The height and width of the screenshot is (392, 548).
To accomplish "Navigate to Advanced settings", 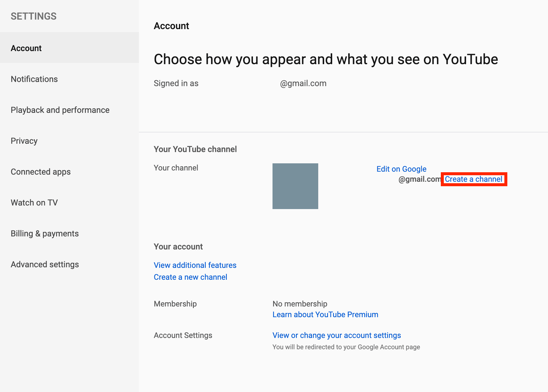I will click(x=45, y=264).
